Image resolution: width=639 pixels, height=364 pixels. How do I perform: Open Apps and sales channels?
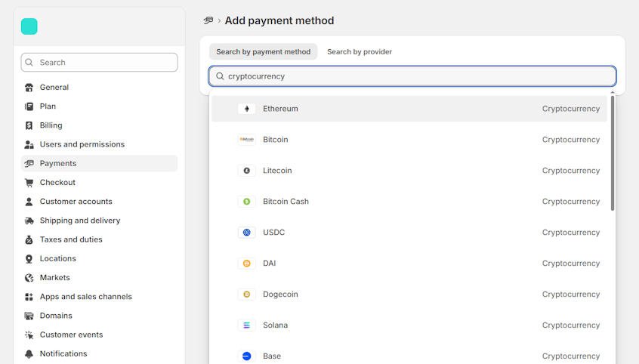(x=100, y=297)
